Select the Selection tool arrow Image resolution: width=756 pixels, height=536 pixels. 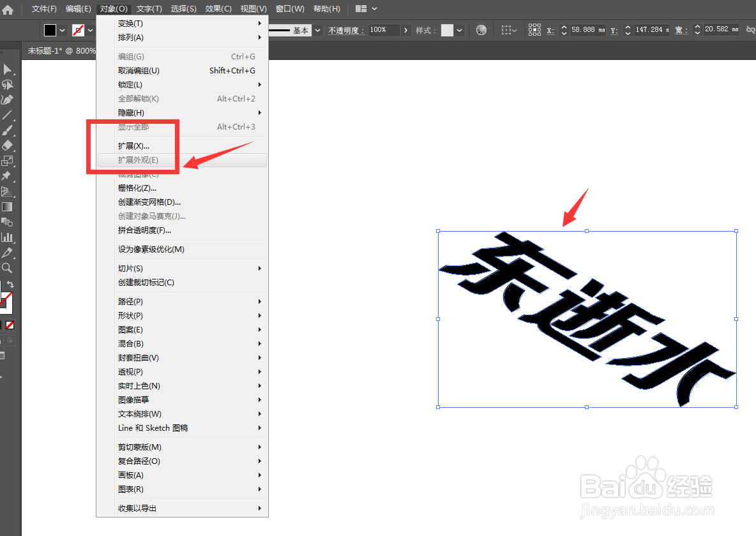click(x=7, y=70)
